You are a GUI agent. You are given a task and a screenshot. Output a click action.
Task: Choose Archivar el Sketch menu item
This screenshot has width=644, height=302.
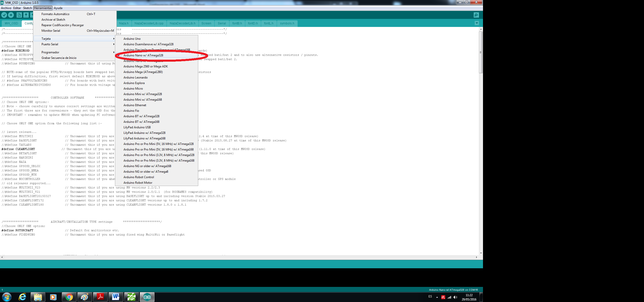click(75, 20)
